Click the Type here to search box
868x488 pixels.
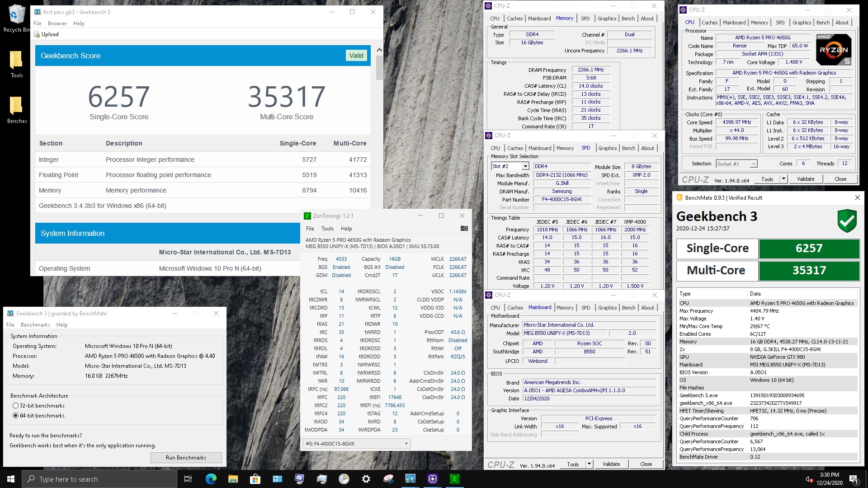coord(99,479)
